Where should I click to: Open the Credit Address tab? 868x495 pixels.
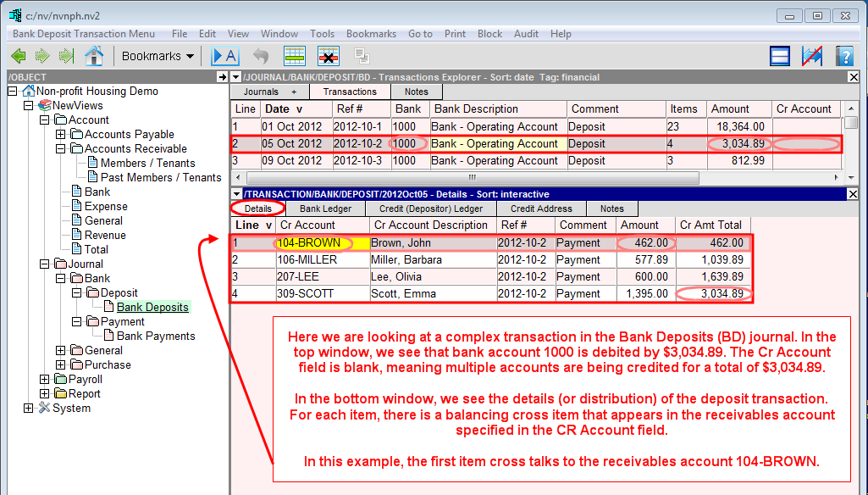(x=541, y=209)
